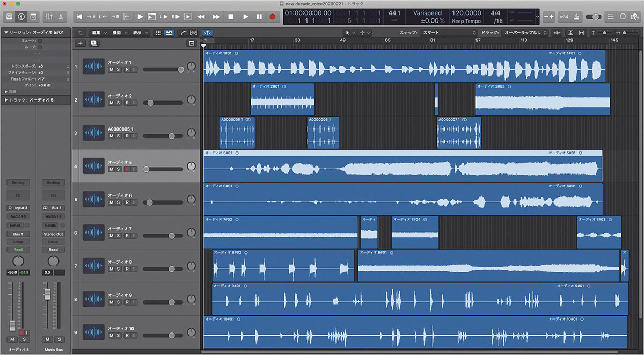The height and width of the screenshot is (355, 644).
Task: Start playback with the Play button
Action: pos(245,17)
